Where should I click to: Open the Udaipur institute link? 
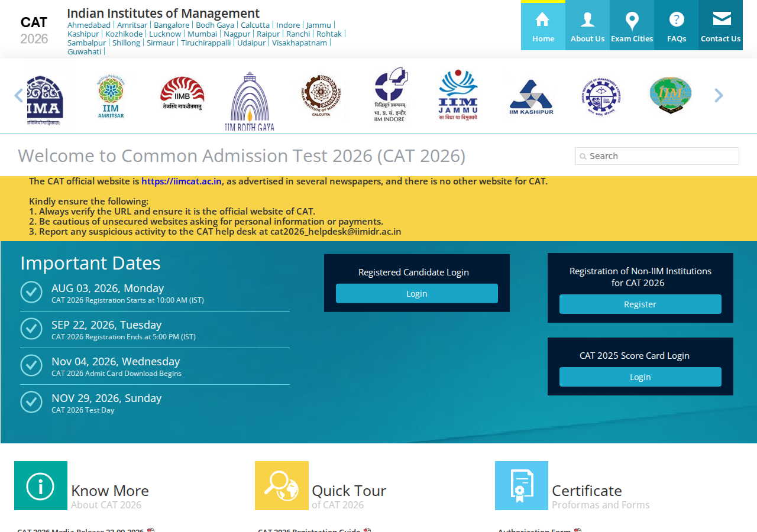tap(251, 43)
